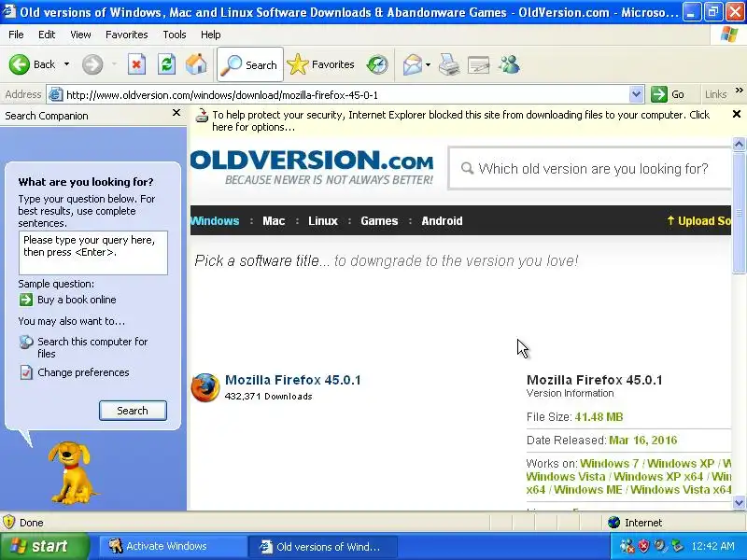Click the magnifier icon in site search
The width and height of the screenshot is (747, 560).
coord(468,169)
